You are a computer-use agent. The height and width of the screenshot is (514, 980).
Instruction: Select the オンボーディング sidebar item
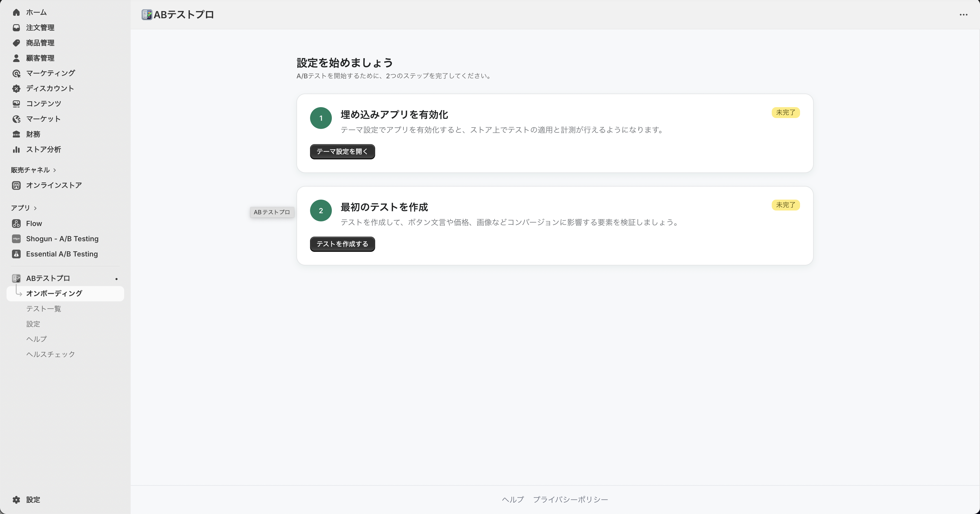54,293
